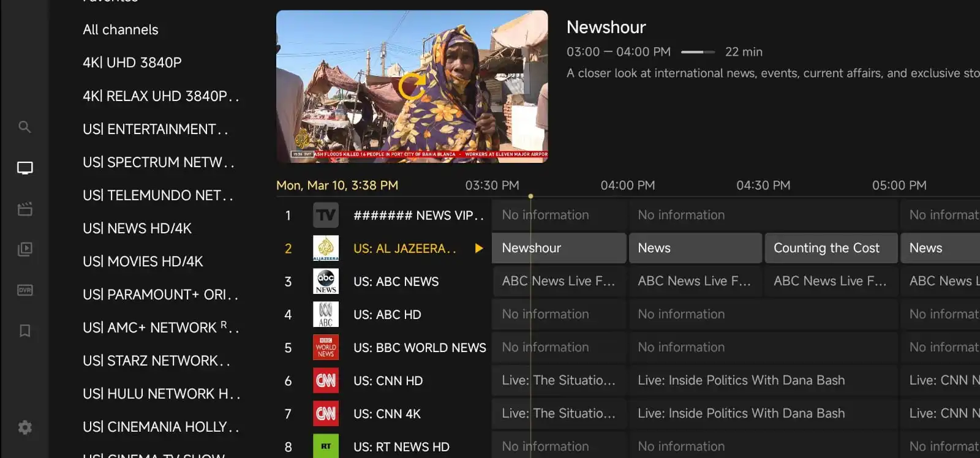
Task: Click the BBC World News channel logo
Action: pyautogui.click(x=325, y=347)
